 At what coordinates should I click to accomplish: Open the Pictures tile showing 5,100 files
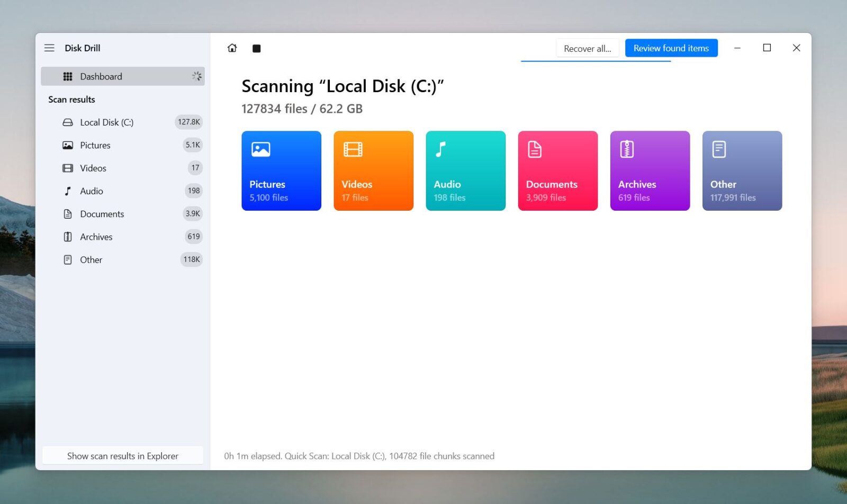click(x=281, y=170)
